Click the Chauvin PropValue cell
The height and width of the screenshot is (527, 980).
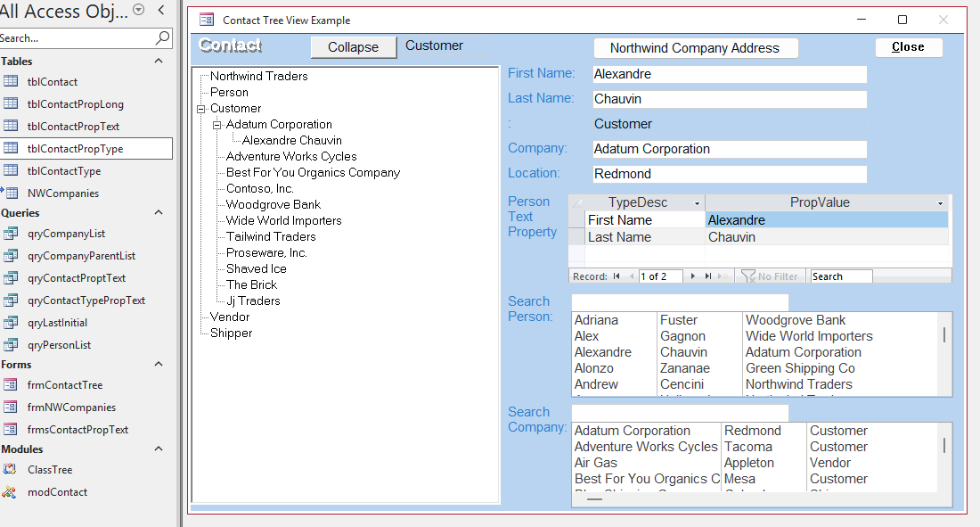tap(826, 237)
